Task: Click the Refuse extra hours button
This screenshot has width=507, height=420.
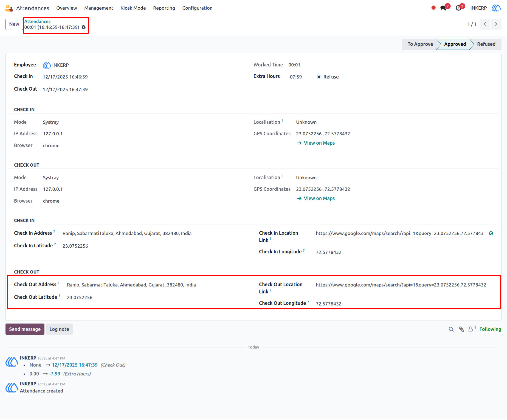Action: (328, 77)
